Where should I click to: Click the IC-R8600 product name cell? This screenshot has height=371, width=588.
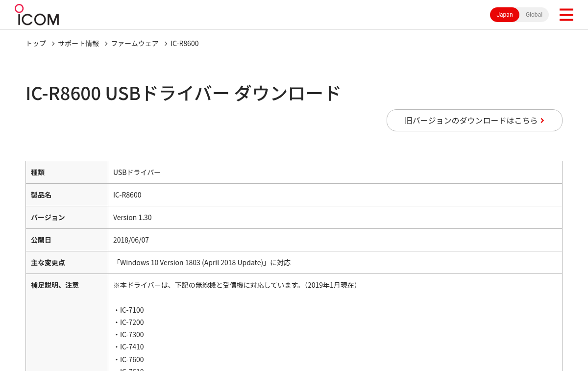point(335,195)
